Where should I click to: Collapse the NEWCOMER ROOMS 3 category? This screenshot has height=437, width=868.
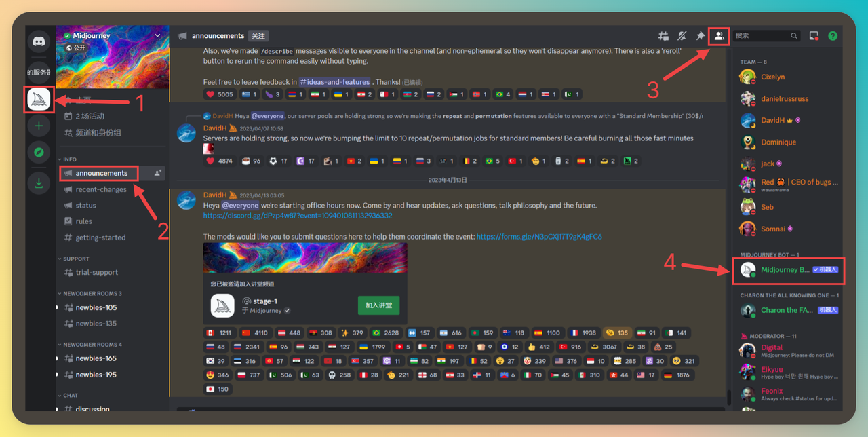coord(92,294)
